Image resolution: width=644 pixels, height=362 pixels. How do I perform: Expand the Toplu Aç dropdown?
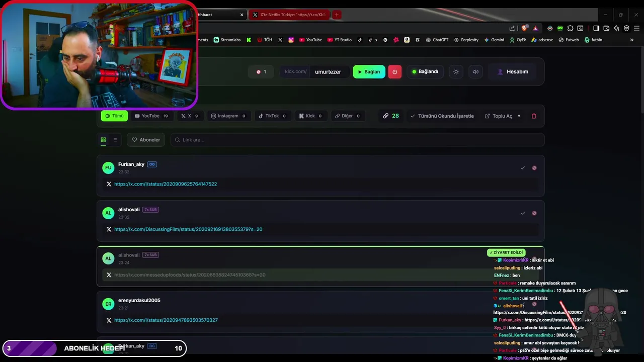(x=502, y=116)
